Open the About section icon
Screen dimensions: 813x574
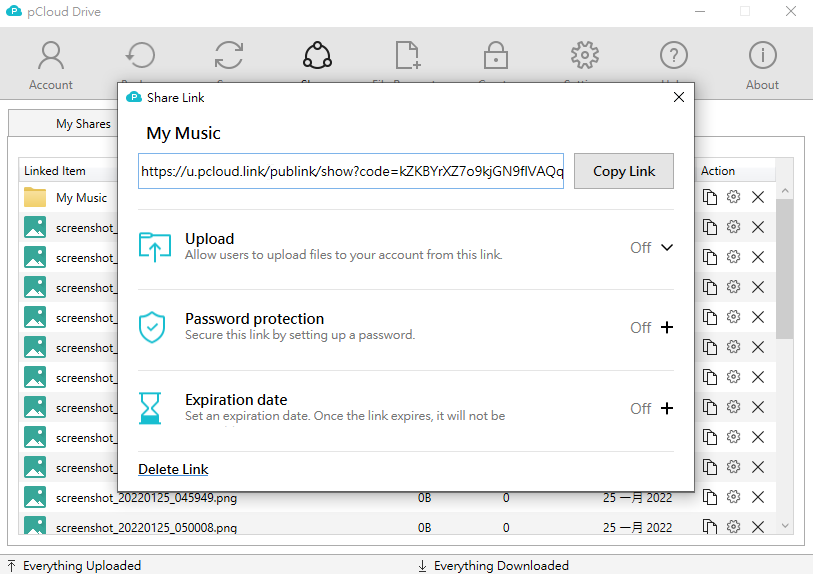762,64
